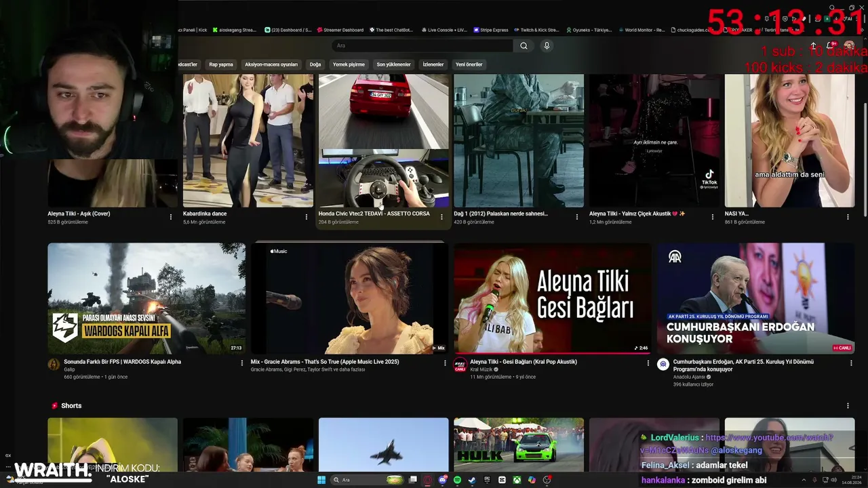Open Task View on the taskbar

tap(413, 480)
